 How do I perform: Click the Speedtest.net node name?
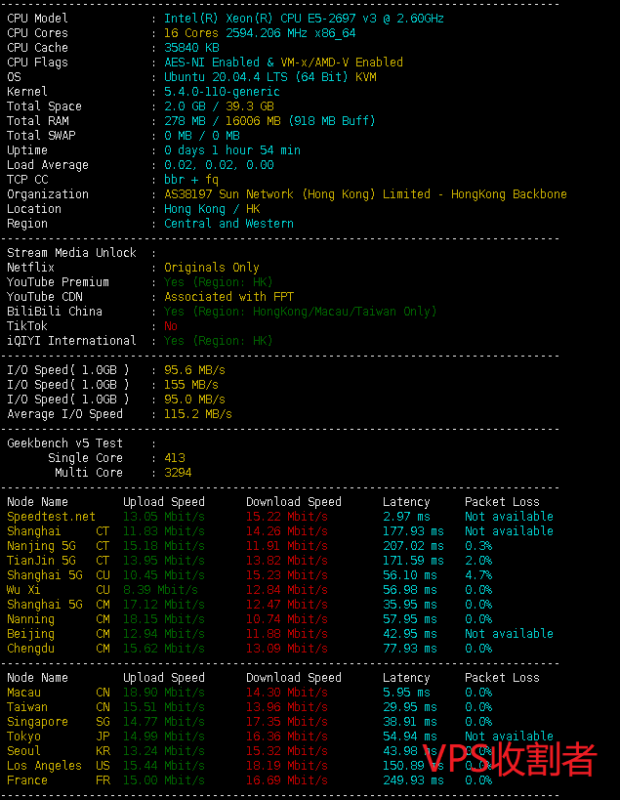(51, 517)
